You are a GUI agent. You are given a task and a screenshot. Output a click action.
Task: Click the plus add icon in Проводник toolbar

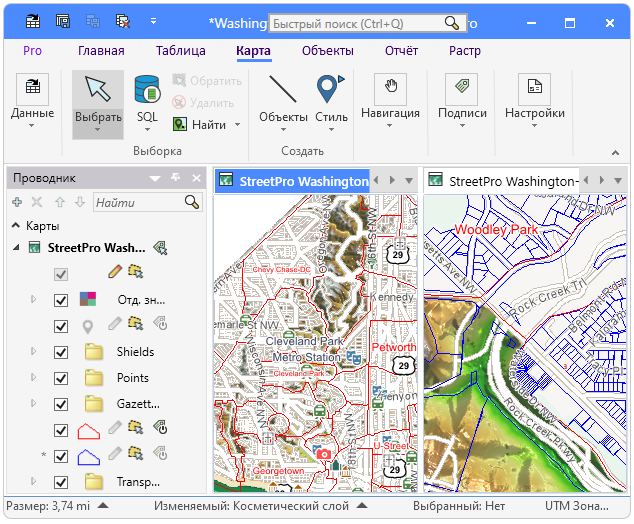tap(17, 202)
